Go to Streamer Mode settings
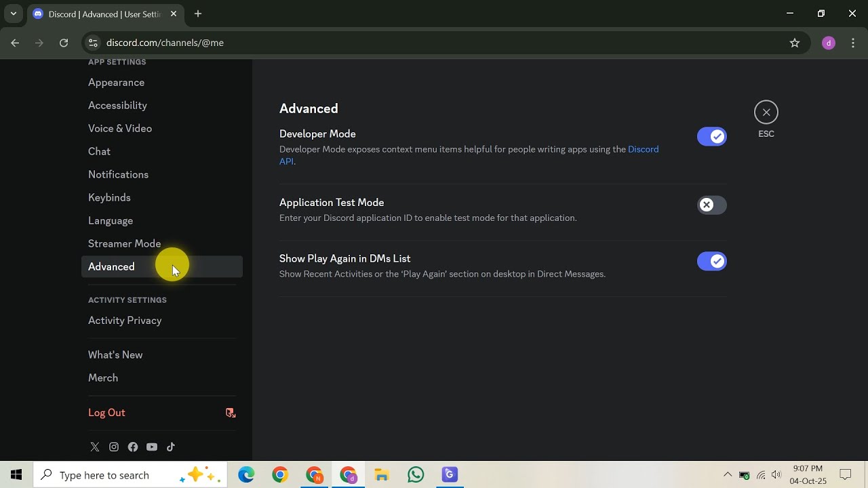This screenshot has height=488, width=868. pyautogui.click(x=161, y=244)
